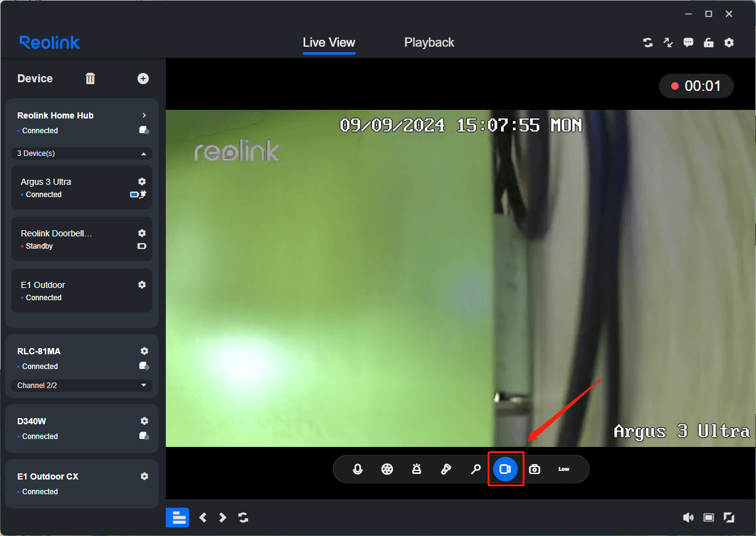Click D340W storage status icon

tap(144, 436)
